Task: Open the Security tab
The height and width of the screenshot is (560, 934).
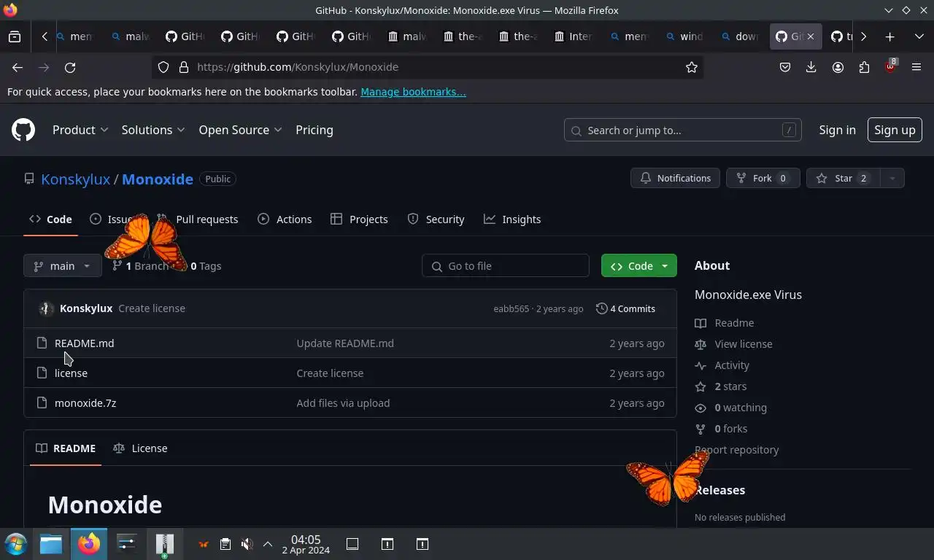Action: (x=436, y=219)
